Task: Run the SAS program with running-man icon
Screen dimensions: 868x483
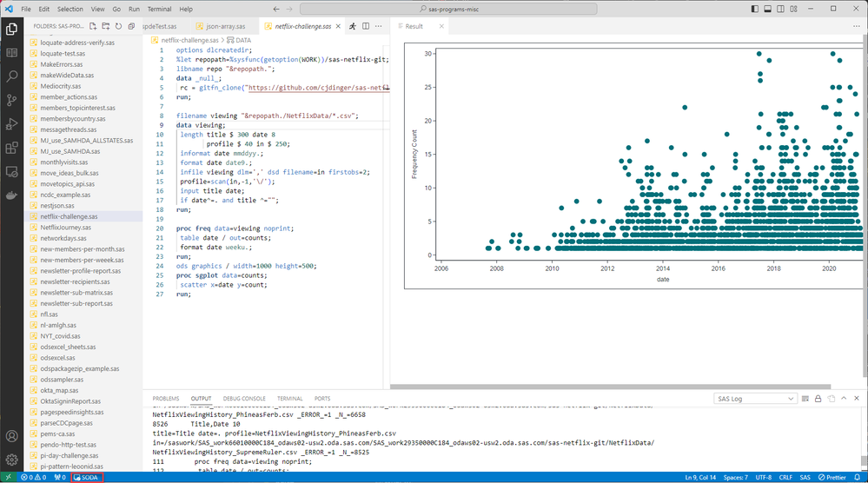Action: pyautogui.click(x=353, y=26)
